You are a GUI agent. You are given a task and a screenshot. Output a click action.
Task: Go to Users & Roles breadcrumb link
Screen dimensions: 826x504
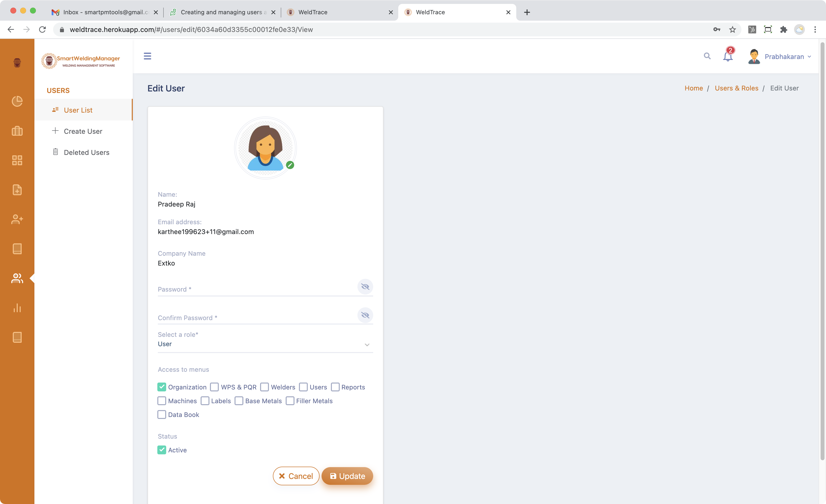coord(737,88)
